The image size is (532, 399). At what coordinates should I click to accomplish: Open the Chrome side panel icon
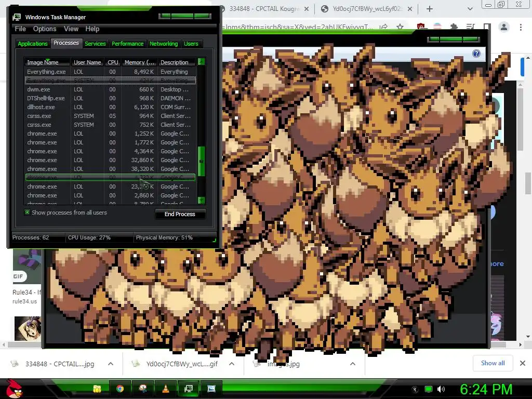tap(487, 26)
